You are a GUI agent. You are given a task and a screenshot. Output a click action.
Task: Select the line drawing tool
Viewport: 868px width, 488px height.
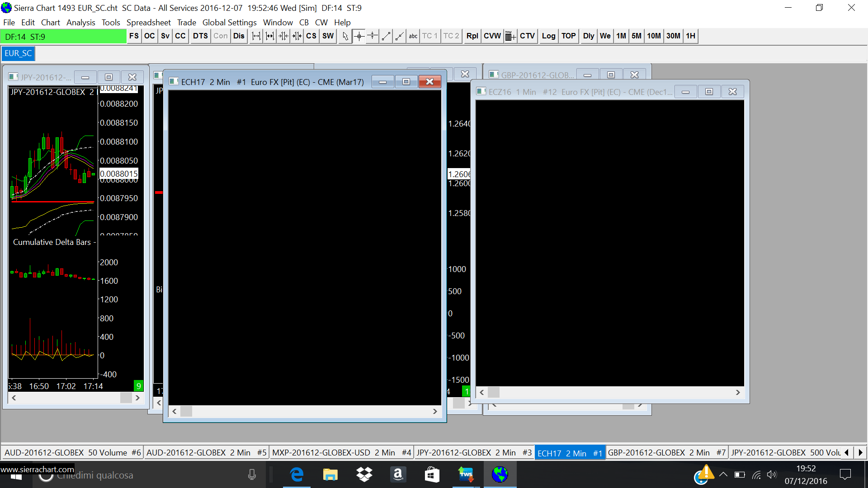(386, 36)
